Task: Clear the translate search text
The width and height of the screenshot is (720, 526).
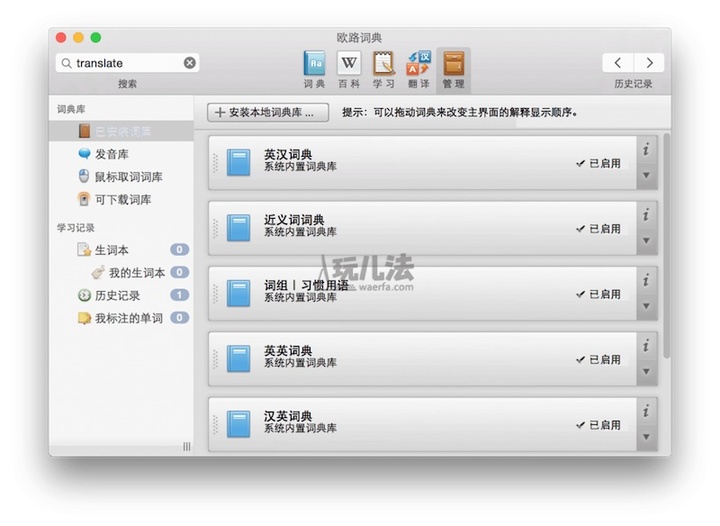Action: 190,63
